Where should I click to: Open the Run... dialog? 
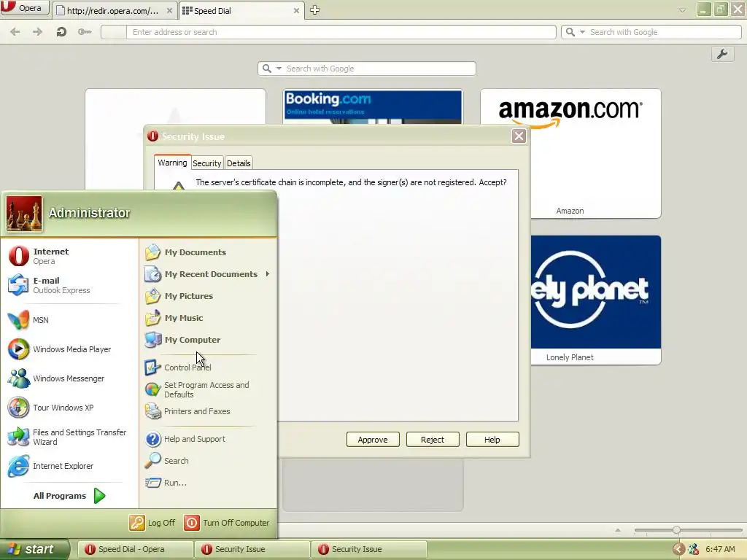(208, 483)
